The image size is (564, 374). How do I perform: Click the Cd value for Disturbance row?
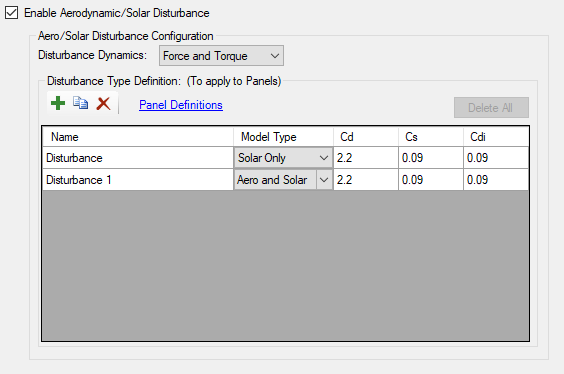coord(366,158)
